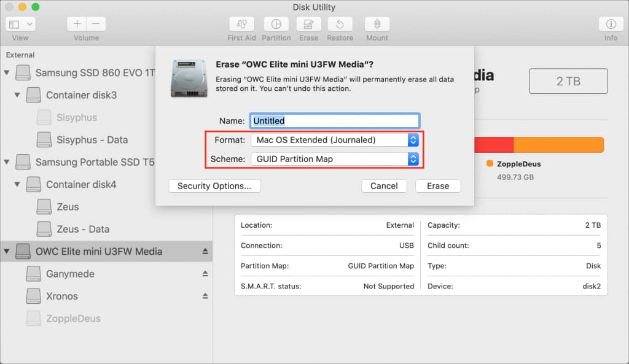This screenshot has height=364, width=629.
Task: Click the First Aid toolbar icon
Action: 241,25
